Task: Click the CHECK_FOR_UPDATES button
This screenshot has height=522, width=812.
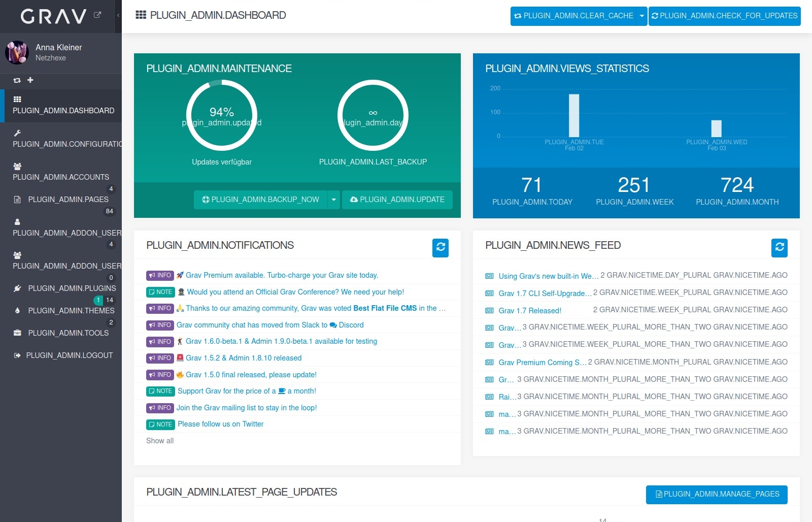Action: [725, 16]
